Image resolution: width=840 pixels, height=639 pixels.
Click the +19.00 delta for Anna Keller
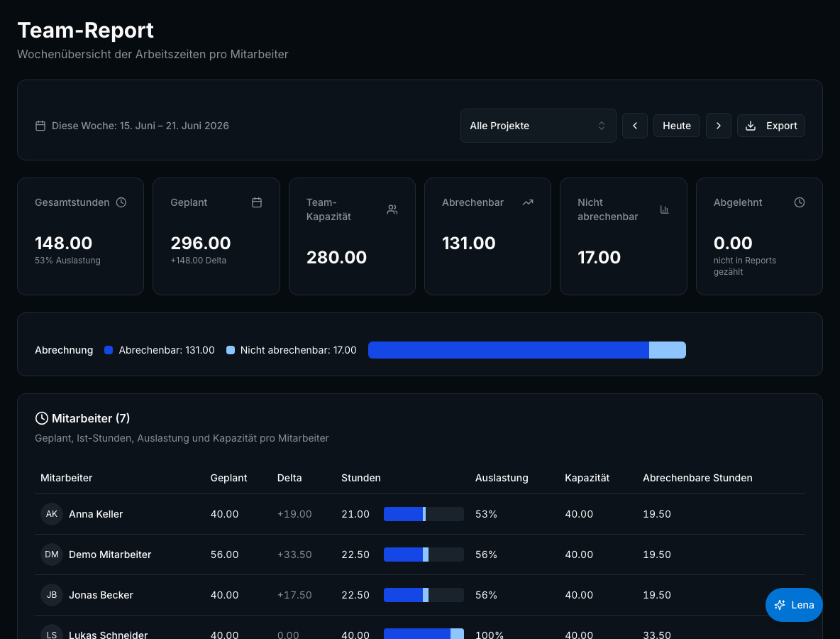click(x=294, y=514)
